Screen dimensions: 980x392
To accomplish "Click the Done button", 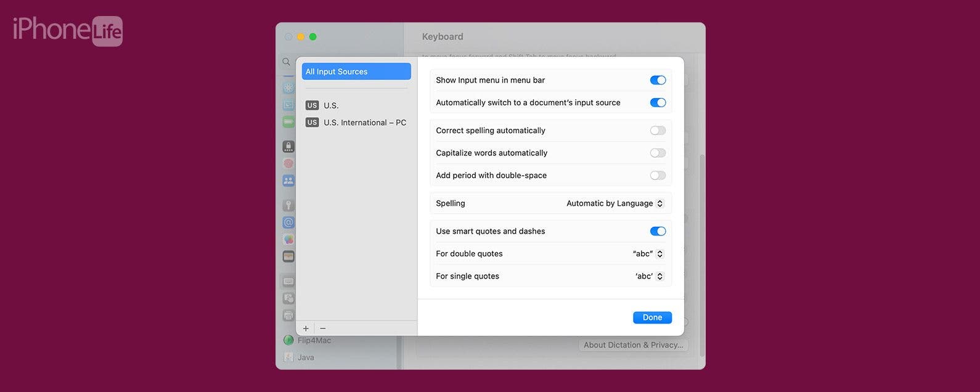I will coord(652,317).
